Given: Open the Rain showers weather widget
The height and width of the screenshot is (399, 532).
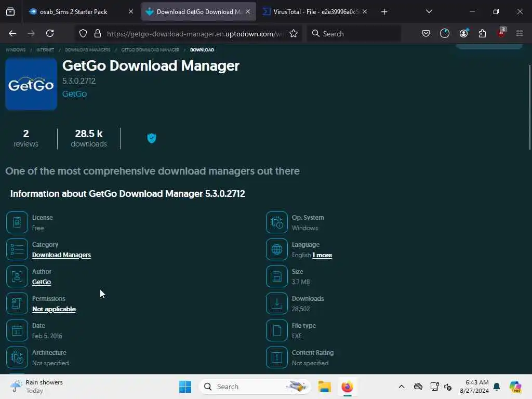Looking at the screenshot, I should click(x=37, y=387).
